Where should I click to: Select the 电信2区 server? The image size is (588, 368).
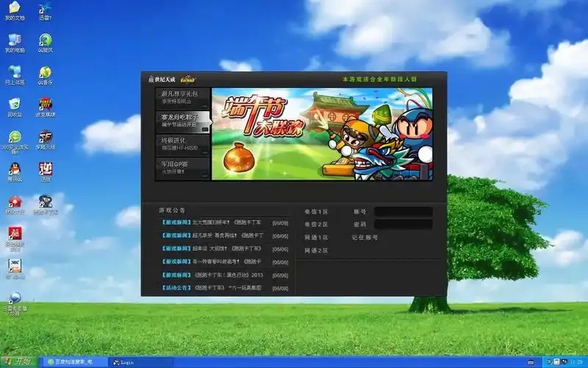click(x=316, y=224)
